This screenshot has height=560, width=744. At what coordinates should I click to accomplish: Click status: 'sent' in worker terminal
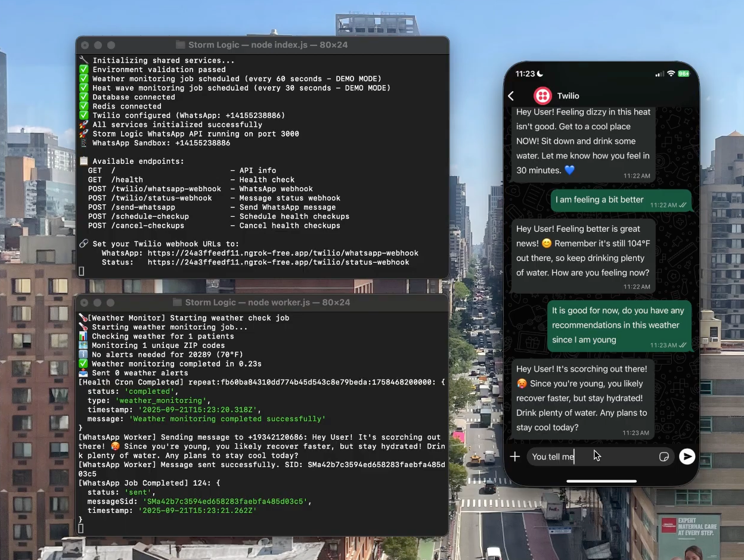(122, 492)
